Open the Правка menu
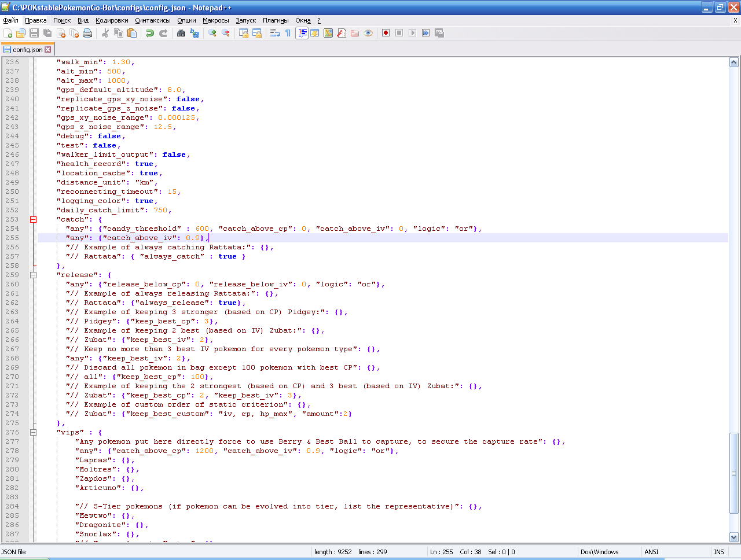741x560 pixels. click(x=36, y=20)
